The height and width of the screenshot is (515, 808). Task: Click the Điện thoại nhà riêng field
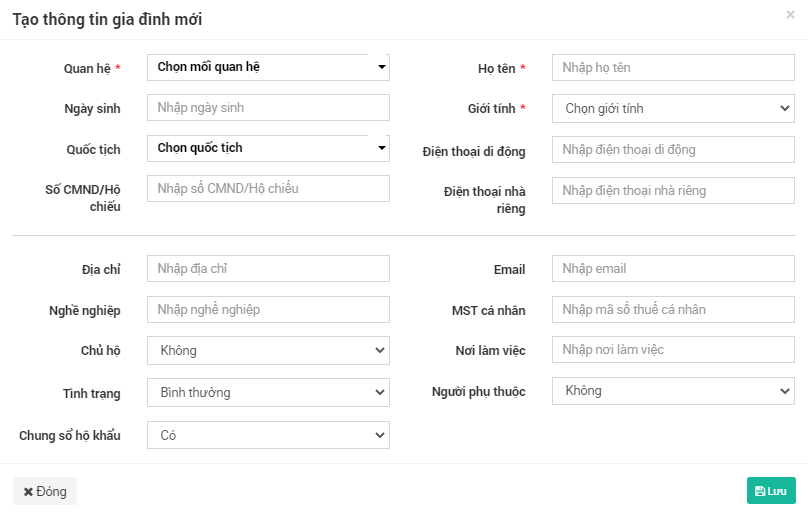pos(673,191)
